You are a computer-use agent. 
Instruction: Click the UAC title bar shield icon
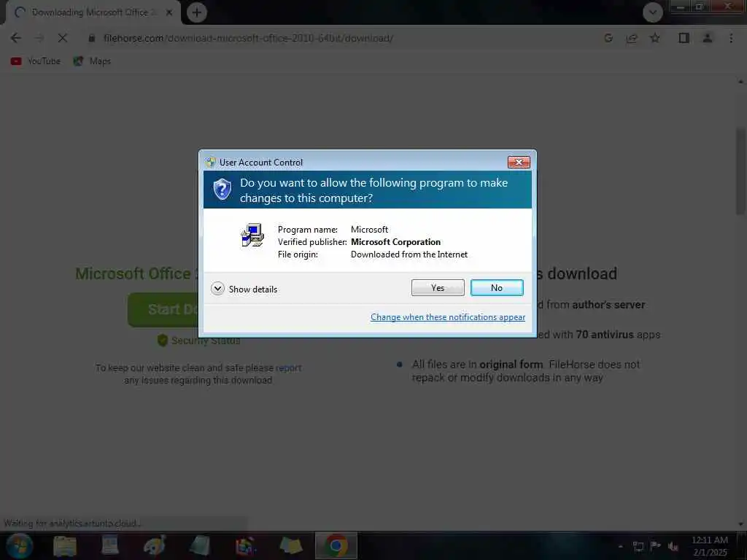pyautogui.click(x=211, y=163)
